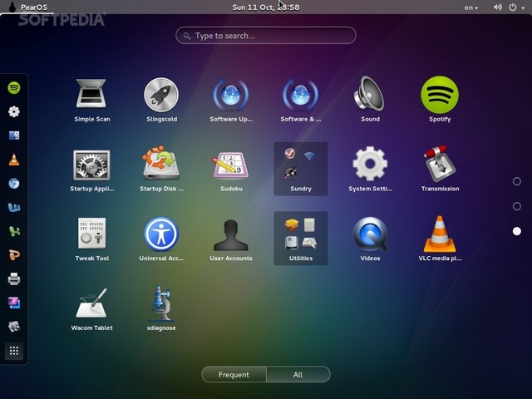Launch Spotify from the app grid

(x=440, y=100)
